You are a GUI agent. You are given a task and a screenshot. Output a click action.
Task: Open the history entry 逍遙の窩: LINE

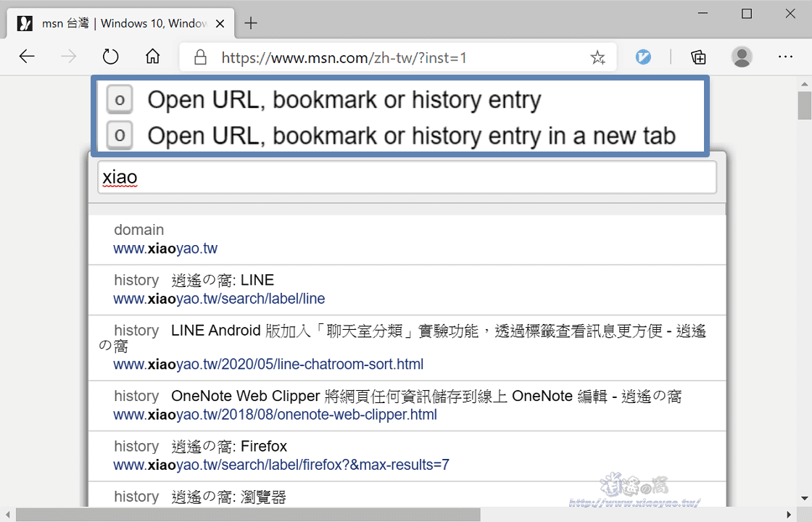407,290
